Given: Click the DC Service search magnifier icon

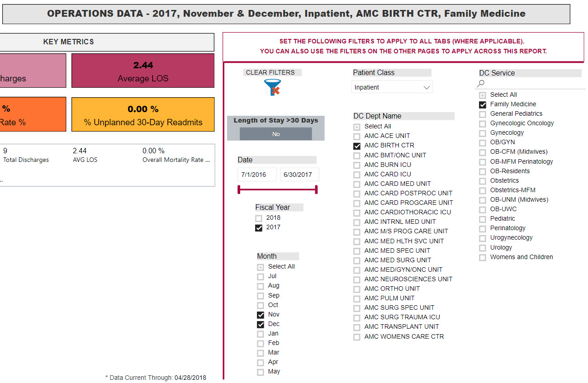Looking at the screenshot, I should point(481,83).
